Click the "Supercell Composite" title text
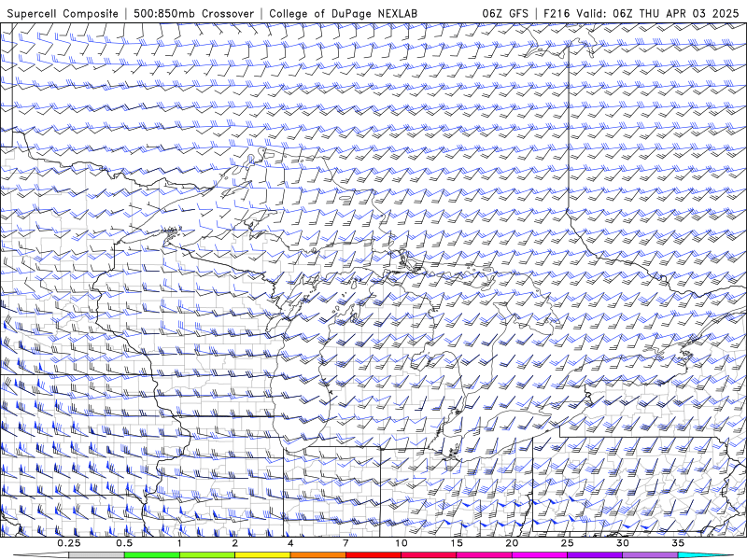The image size is (747, 560). point(63,14)
